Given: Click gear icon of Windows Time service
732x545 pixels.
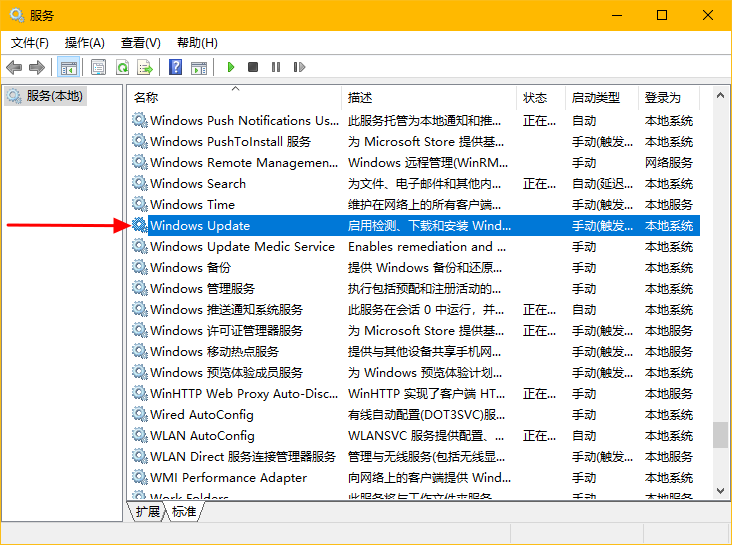Looking at the screenshot, I should point(140,204).
